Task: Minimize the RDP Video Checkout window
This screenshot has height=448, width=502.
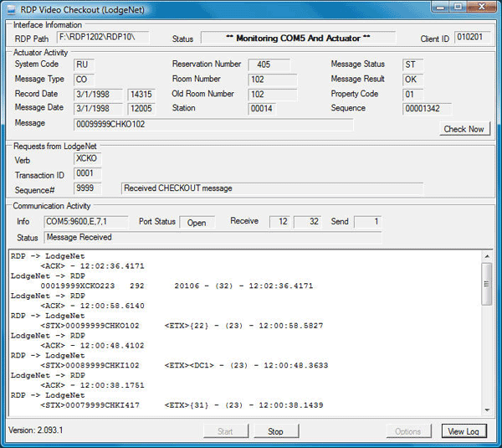Action: click(441, 7)
